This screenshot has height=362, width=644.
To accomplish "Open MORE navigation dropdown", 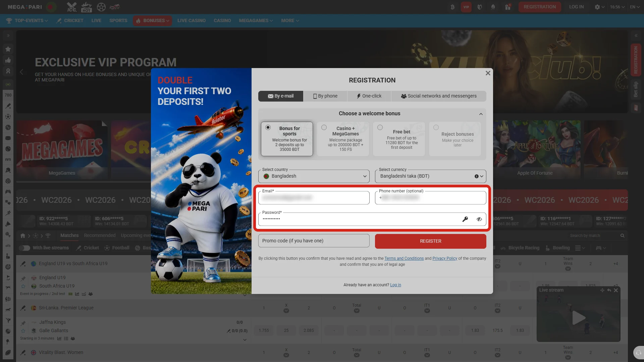I will click(x=290, y=20).
